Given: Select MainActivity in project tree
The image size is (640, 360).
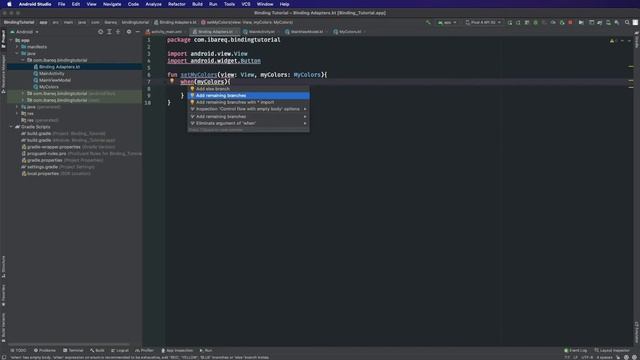Looking at the screenshot, I should point(51,73).
